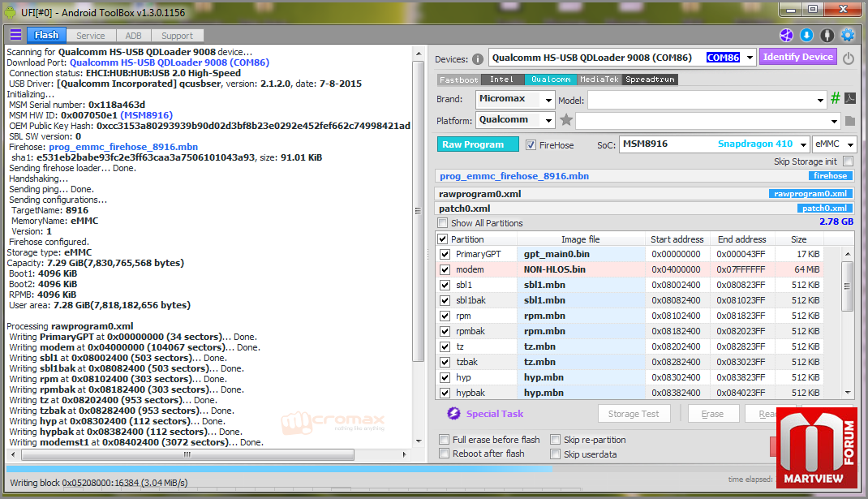This screenshot has height=499, width=868.
Task: Click the Erase button
Action: pyautogui.click(x=712, y=414)
